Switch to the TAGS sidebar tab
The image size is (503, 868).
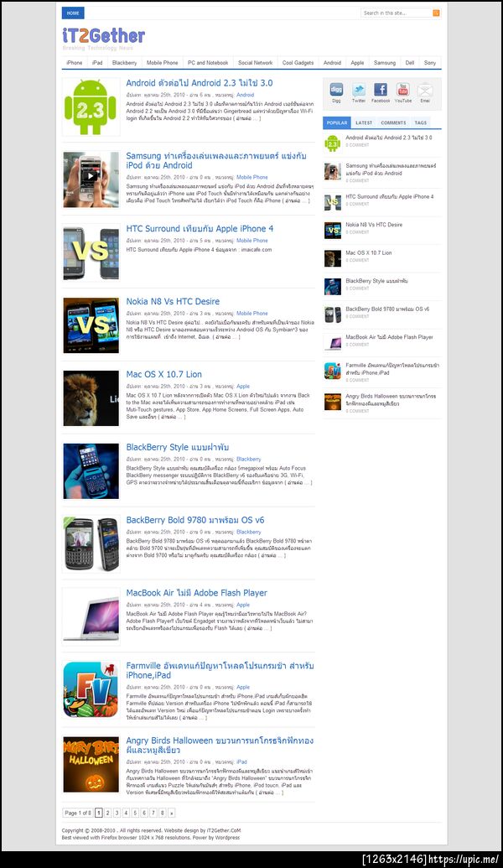click(421, 123)
